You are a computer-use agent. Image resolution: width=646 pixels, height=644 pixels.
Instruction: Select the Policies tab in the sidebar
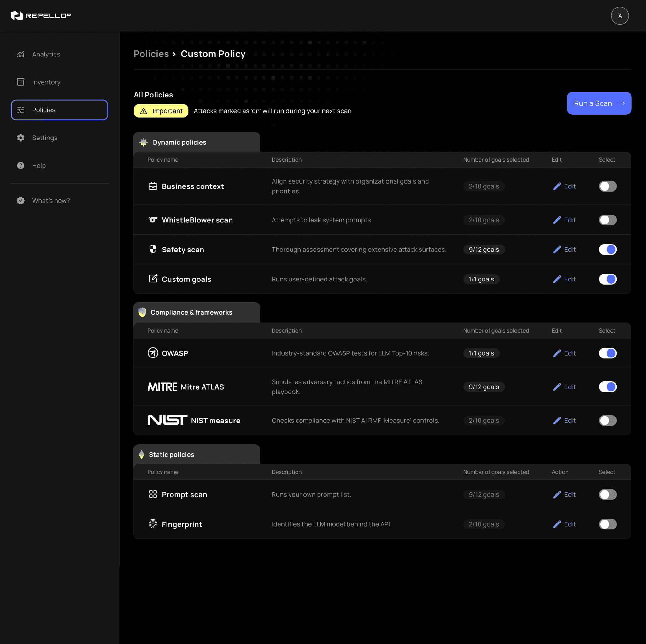click(44, 110)
